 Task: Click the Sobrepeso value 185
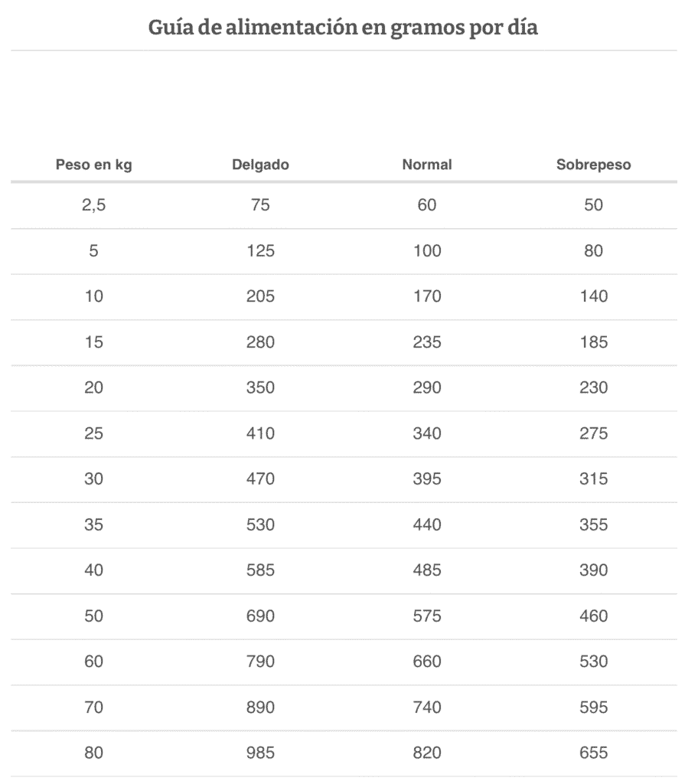(593, 342)
